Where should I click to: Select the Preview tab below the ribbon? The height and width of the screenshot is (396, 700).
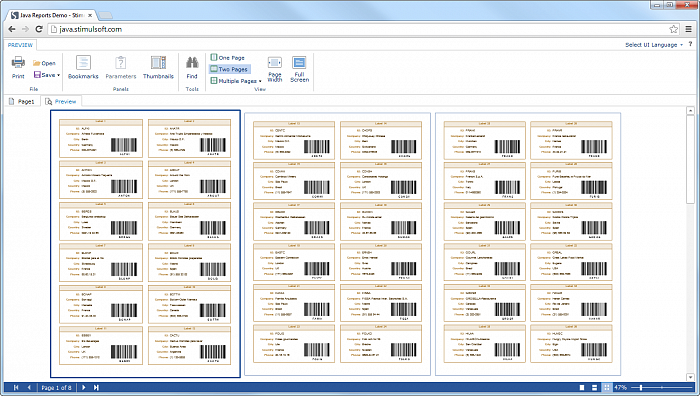click(61, 101)
